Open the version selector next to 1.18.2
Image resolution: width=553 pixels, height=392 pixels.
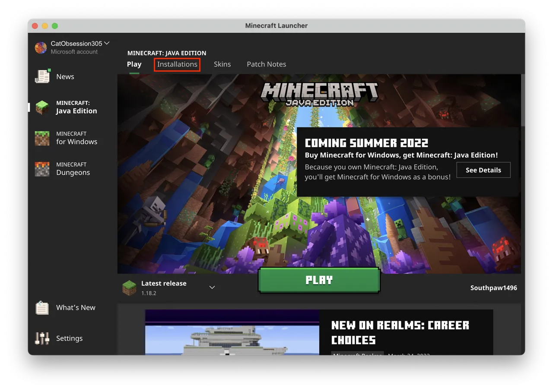point(212,287)
